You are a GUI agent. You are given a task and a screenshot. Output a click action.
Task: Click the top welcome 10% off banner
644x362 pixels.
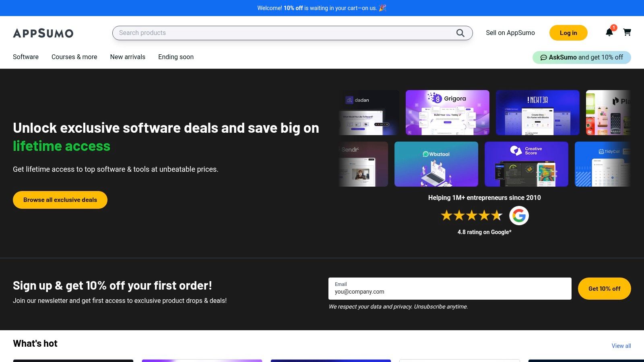click(322, 8)
